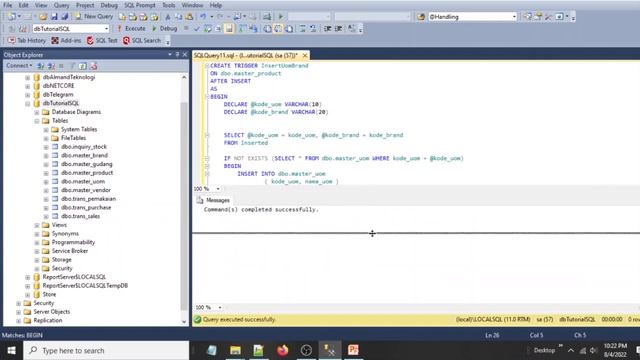640x360 pixels.
Task: Open the Edit menu
Action: tap(24, 5)
